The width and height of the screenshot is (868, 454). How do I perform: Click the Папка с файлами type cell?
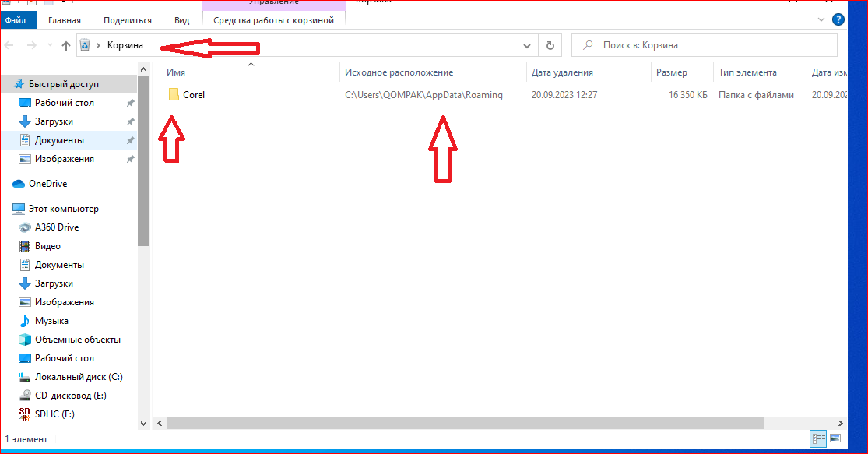coord(756,95)
